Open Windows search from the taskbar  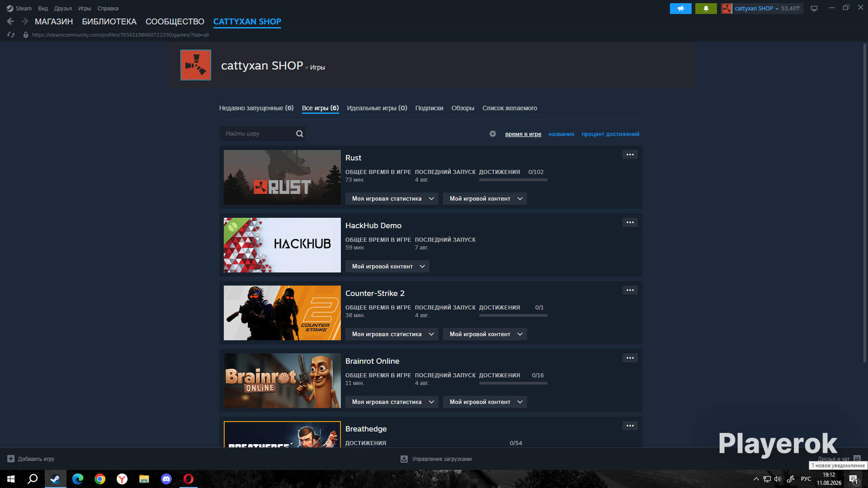(x=33, y=479)
